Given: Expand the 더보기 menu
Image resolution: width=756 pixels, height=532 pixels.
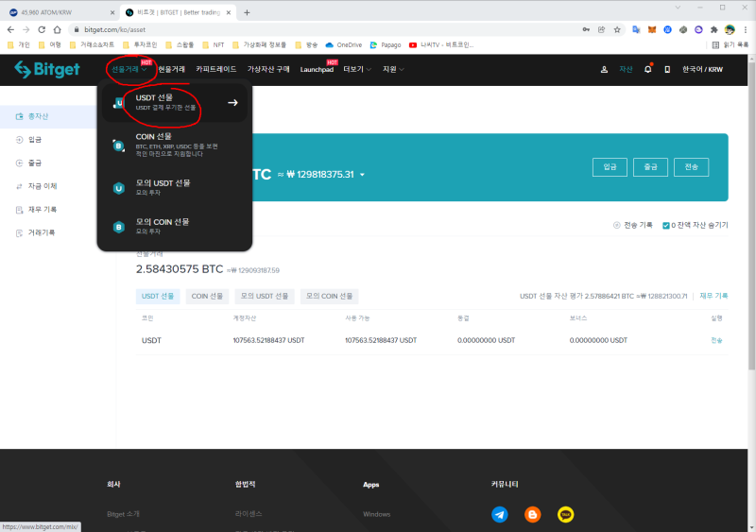Looking at the screenshot, I should (357, 70).
